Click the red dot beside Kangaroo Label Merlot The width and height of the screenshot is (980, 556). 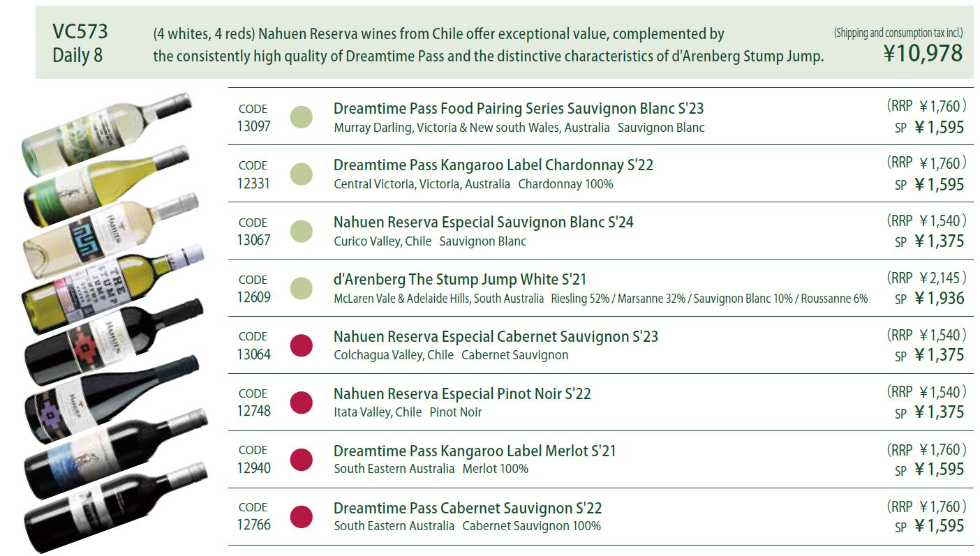point(301,459)
